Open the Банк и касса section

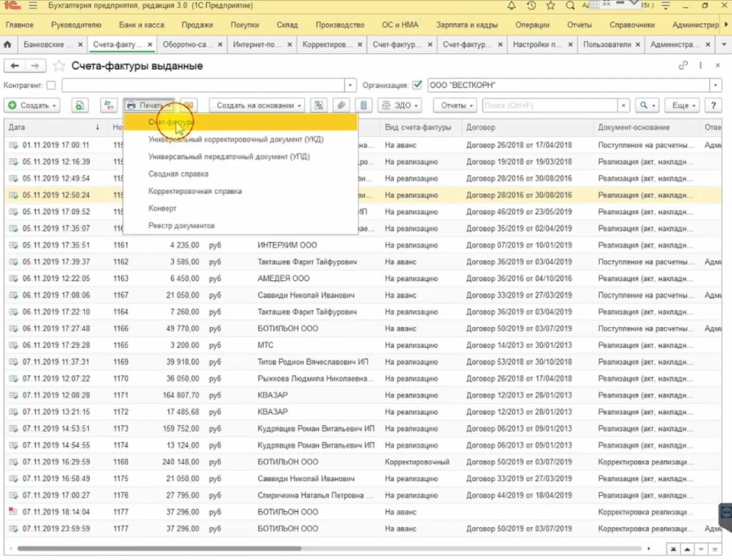(141, 25)
